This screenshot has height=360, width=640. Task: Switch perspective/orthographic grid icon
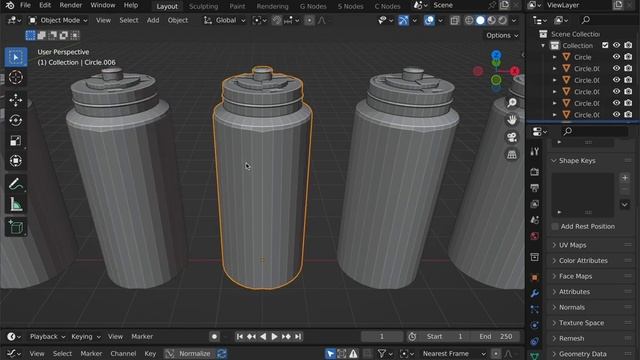click(x=512, y=155)
